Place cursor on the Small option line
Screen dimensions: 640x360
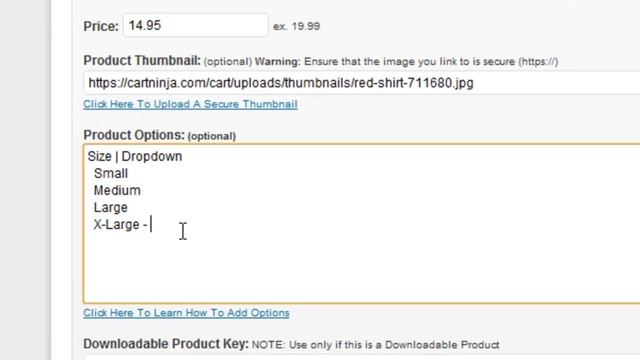111,173
